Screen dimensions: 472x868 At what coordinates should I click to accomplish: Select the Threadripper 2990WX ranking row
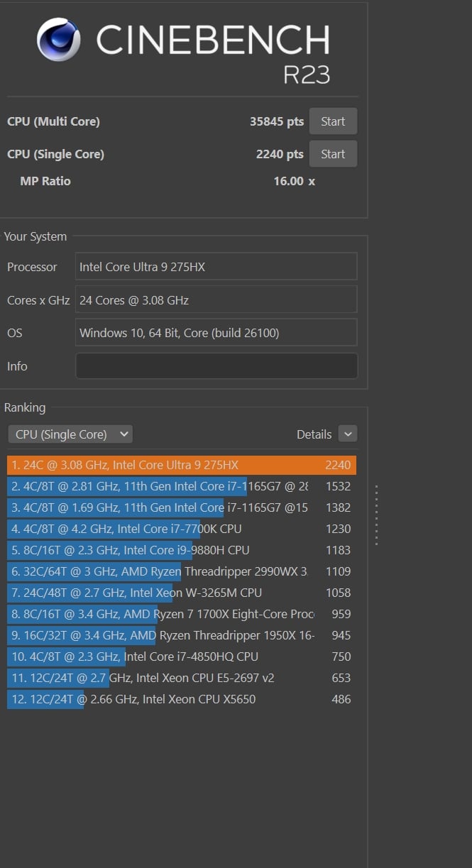181,571
